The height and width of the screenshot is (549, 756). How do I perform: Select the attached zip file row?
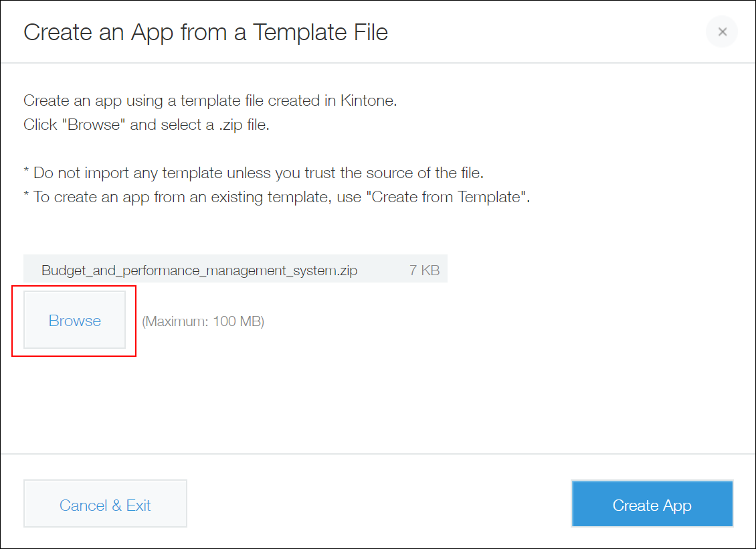pos(235,270)
